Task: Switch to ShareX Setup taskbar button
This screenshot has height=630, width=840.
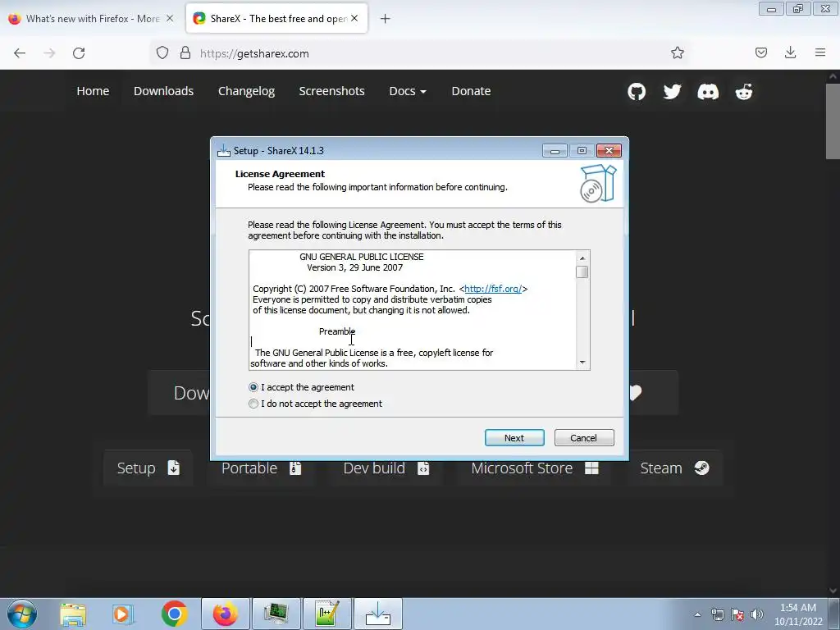Action: [377, 614]
